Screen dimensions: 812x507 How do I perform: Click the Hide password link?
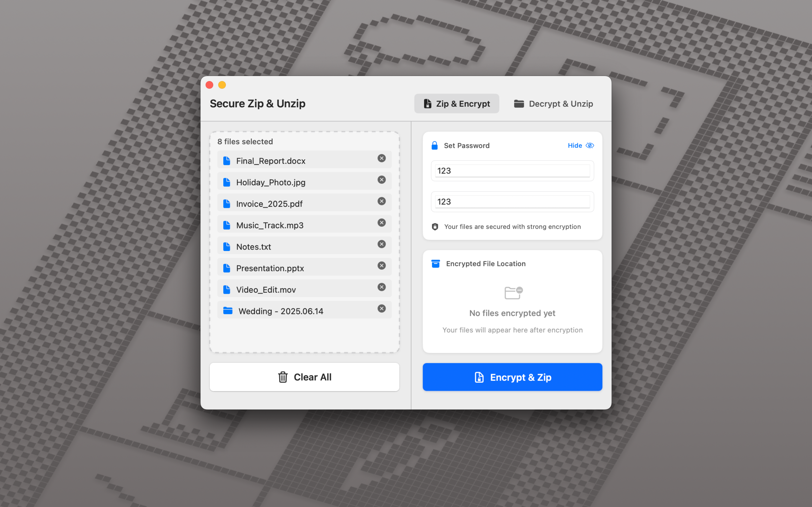[574, 146]
